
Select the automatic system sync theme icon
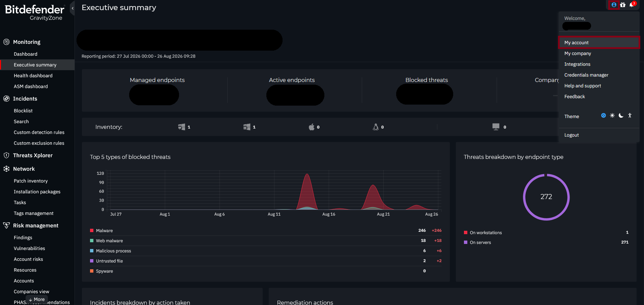point(604,115)
